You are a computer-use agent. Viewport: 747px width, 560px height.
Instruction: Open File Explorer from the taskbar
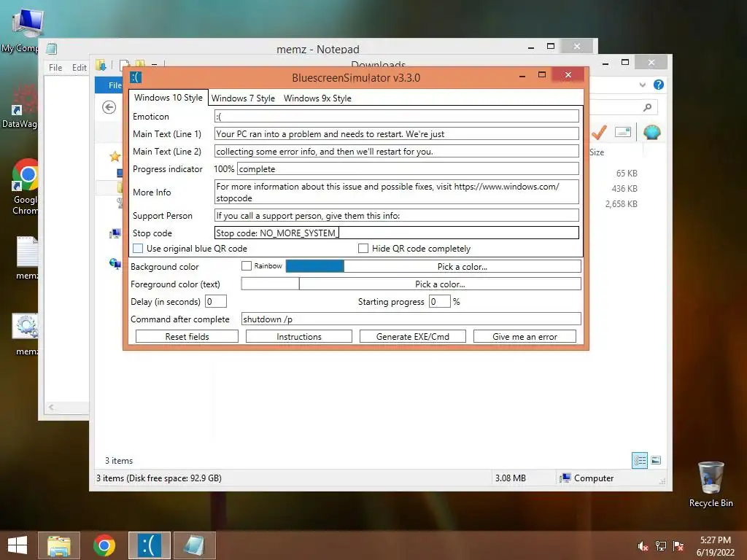[x=59, y=545]
